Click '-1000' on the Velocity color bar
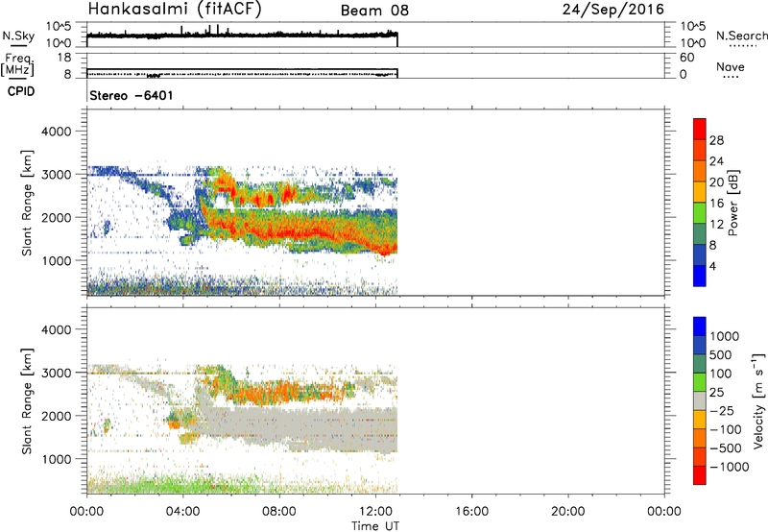 [730, 467]
